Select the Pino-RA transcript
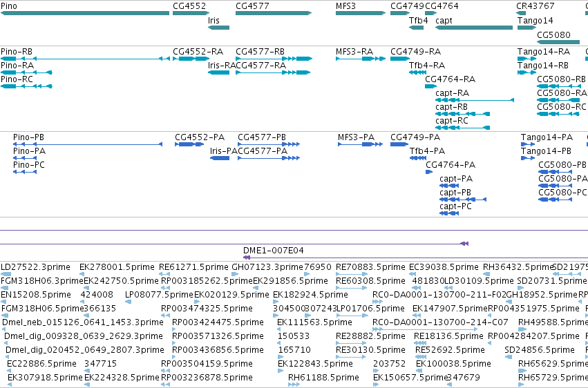This screenshot has width=588, height=388. click(x=26, y=72)
